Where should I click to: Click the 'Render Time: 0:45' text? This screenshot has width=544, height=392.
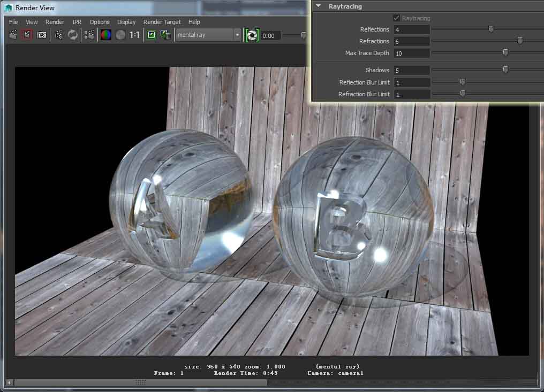pyautogui.click(x=246, y=373)
